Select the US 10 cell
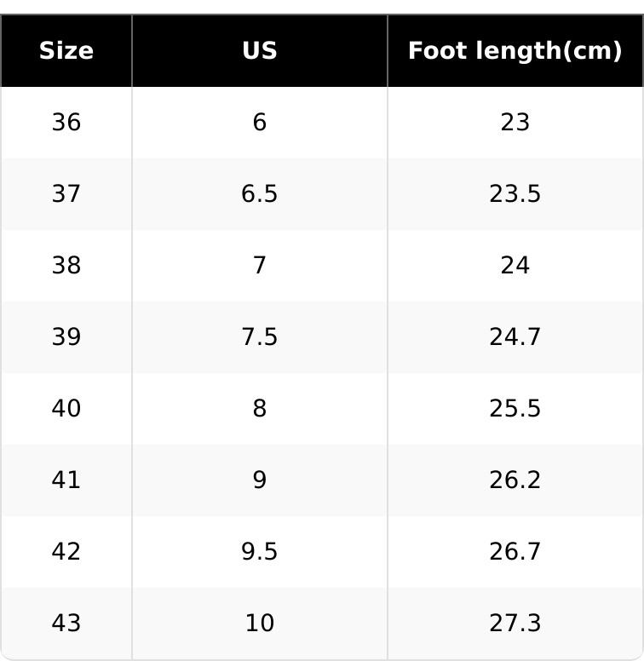The image size is (644, 661). pyautogui.click(x=259, y=624)
